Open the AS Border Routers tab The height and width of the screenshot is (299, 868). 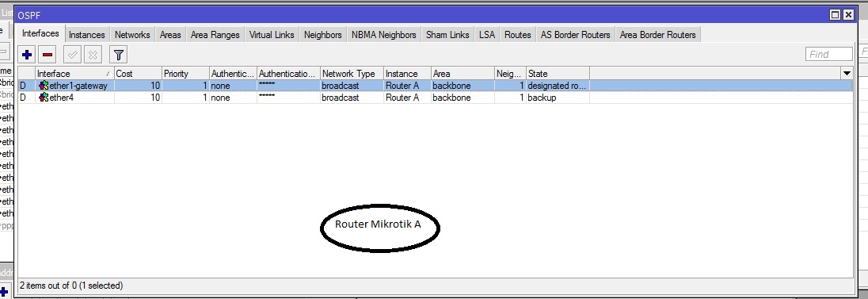576,35
